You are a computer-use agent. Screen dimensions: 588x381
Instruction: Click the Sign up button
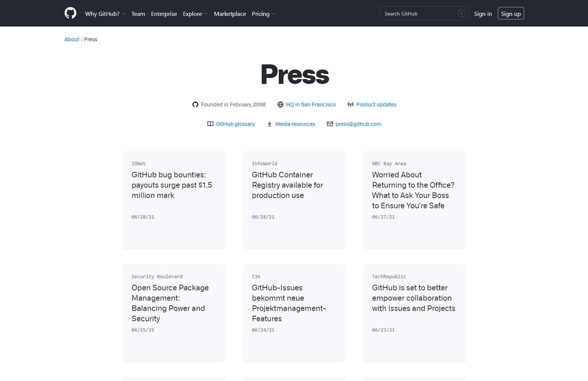pyautogui.click(x=511, y=13)
